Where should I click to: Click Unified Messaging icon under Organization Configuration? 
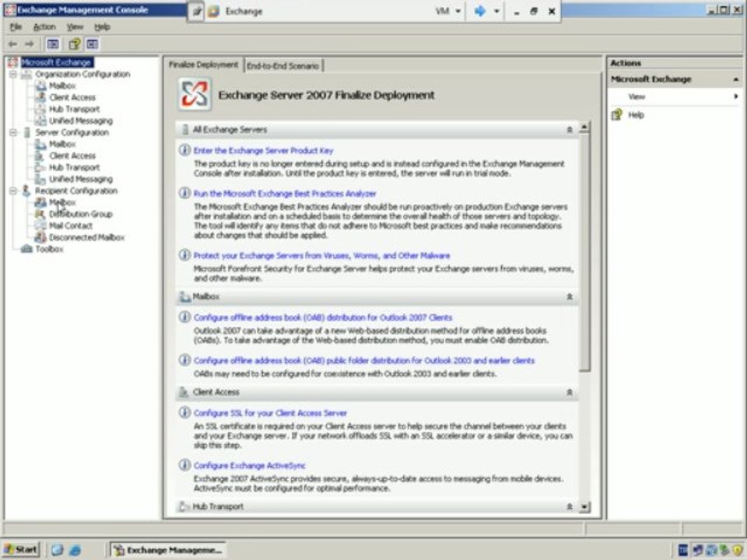tap(41, 121)
